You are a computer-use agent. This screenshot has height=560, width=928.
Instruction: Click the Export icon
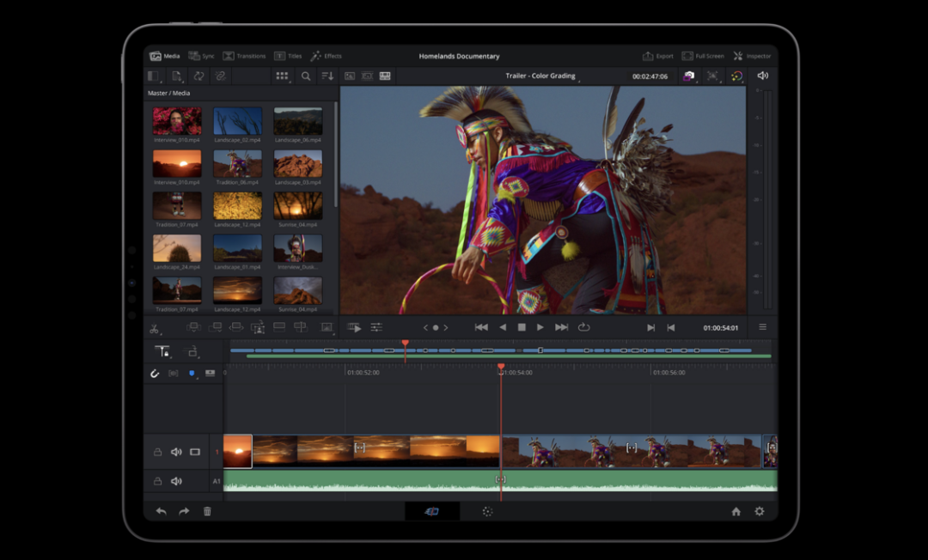(x=658, y=56)
